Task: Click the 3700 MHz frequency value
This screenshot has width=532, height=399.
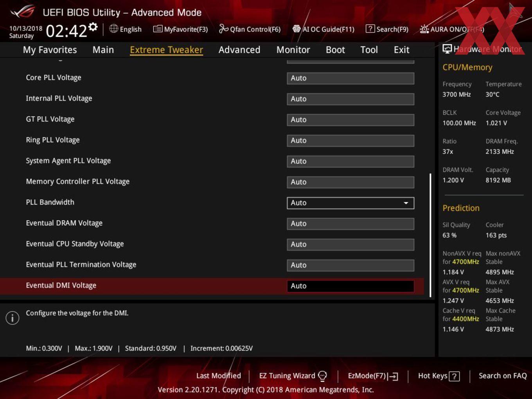Action: pyautogui.click(x=457, y=94)
